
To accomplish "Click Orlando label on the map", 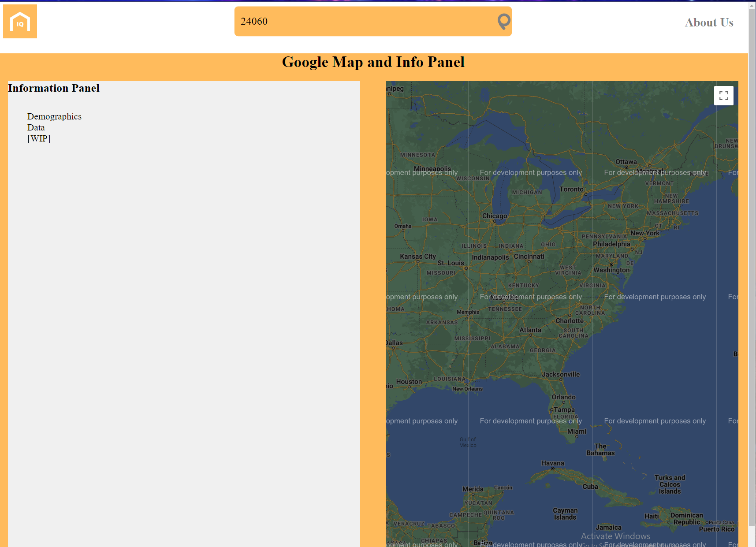I will click(x=564, y=397).
